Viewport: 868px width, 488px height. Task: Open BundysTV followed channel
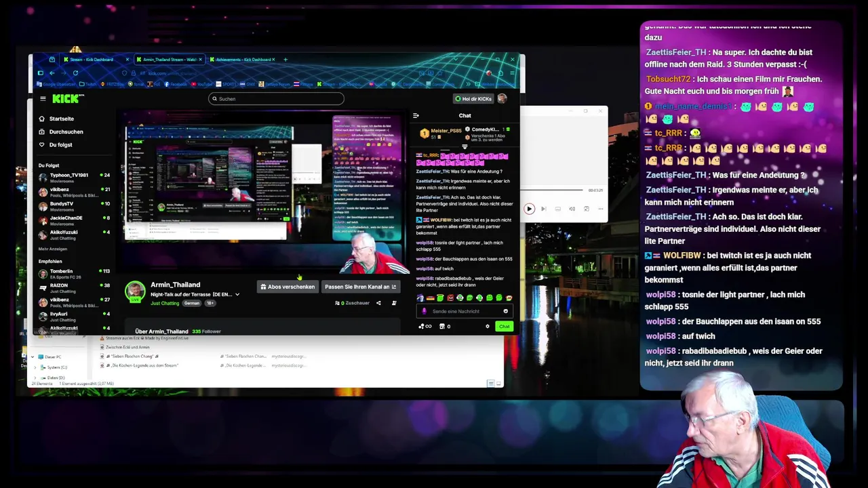tap(74, 206)
